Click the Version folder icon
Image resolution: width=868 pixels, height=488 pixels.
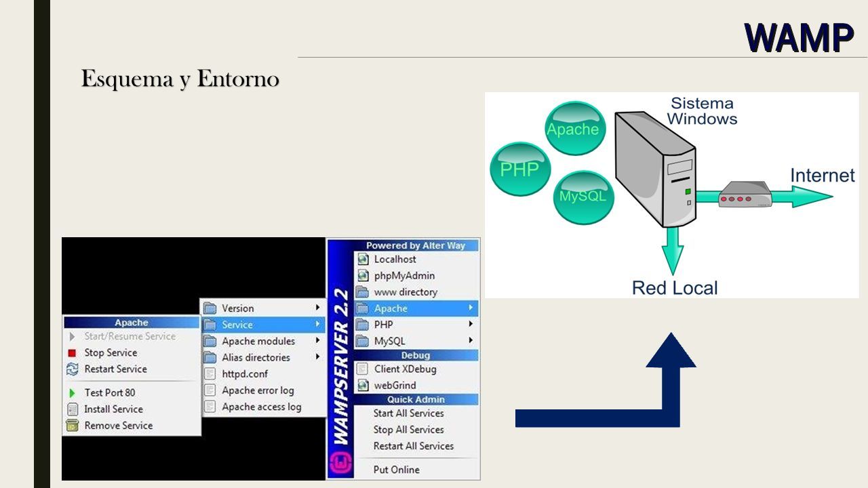click(210, 308)
